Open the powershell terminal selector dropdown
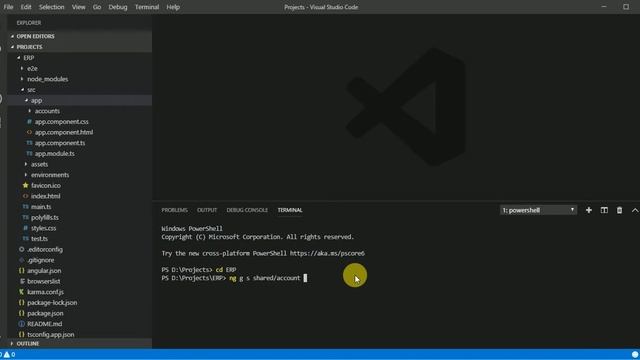Screen dimensions: 640x360 tap(538, 210)
